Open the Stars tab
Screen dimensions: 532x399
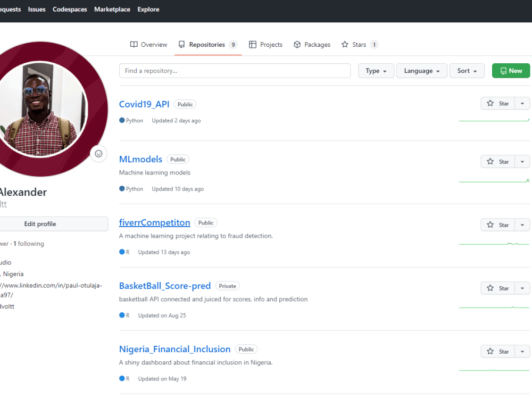pyautogui.click(x=359, y=45)
